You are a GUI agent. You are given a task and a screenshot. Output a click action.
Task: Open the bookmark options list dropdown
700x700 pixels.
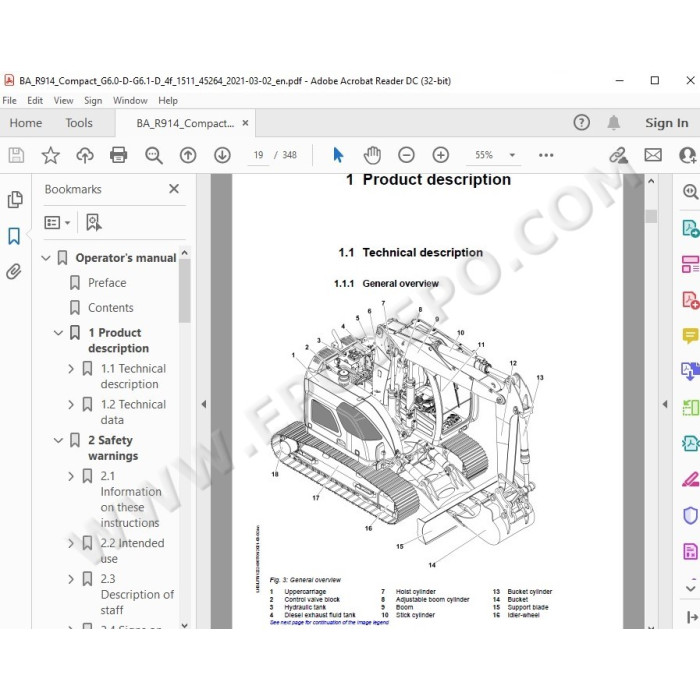(x=57, y=222)
